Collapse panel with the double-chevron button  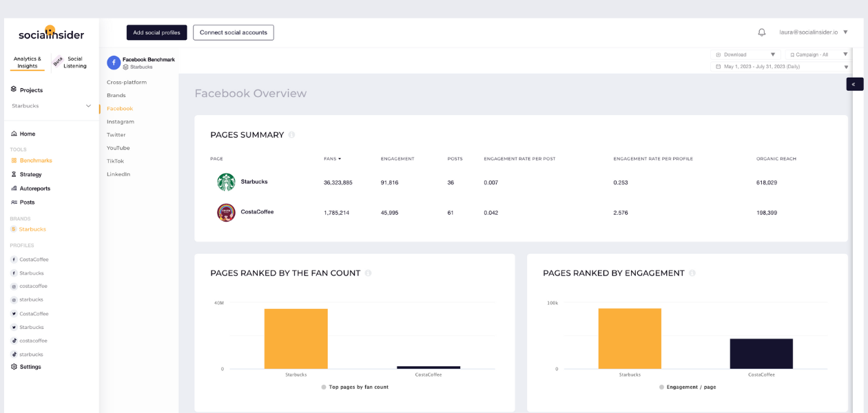pos(854,84)
